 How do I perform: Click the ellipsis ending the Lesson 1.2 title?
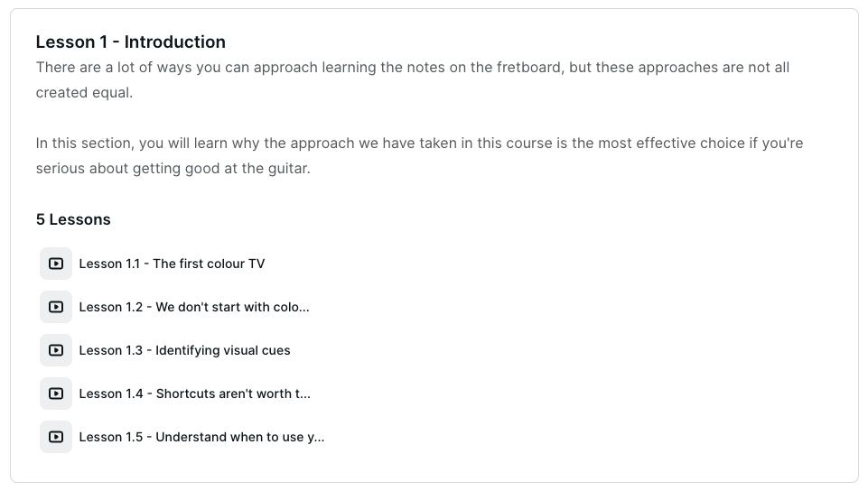click(x=304, y=308)
